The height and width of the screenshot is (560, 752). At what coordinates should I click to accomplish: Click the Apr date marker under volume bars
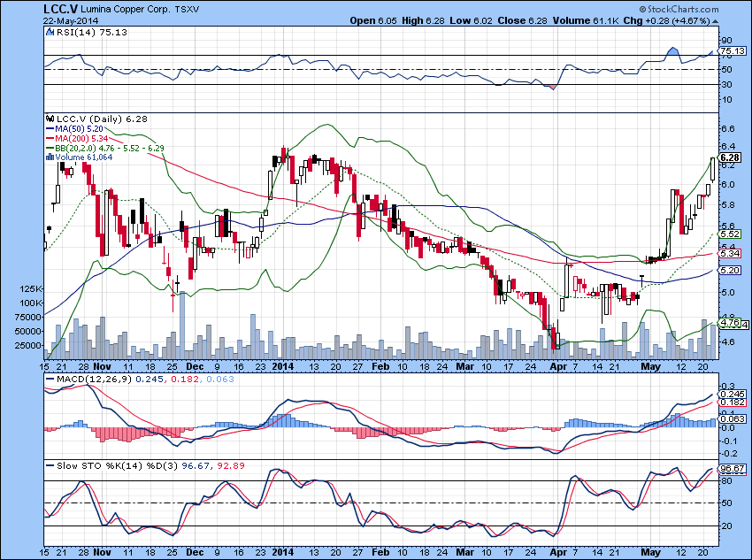click(x=558, y=366)
